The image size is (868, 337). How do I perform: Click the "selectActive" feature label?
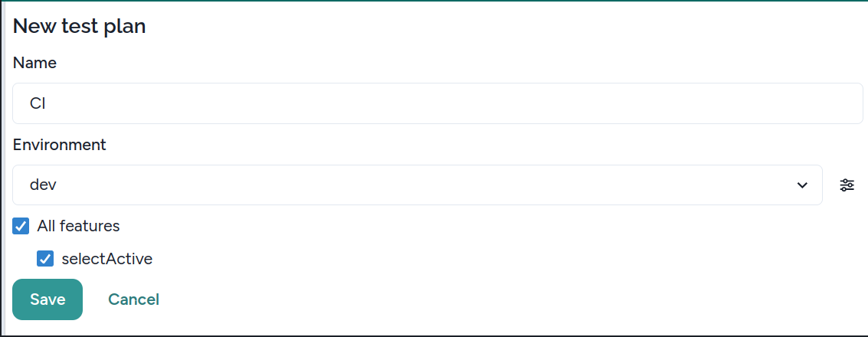pyautogui.click(x=106, y=259)
